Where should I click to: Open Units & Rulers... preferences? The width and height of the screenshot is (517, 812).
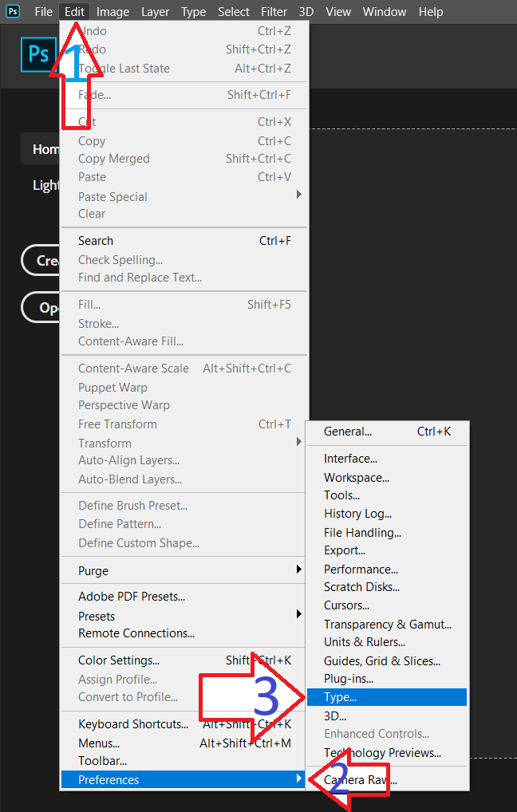coord(387,641)
